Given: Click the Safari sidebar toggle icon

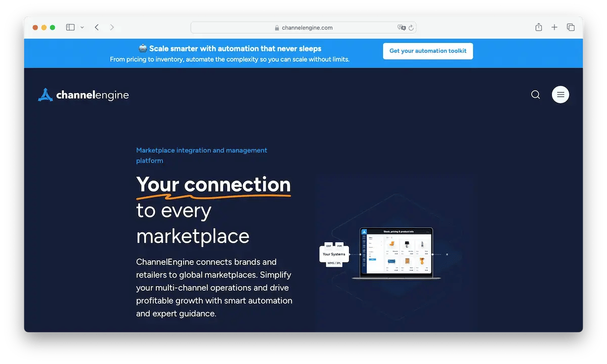Looking at the screenshot, I should point(70,27).
